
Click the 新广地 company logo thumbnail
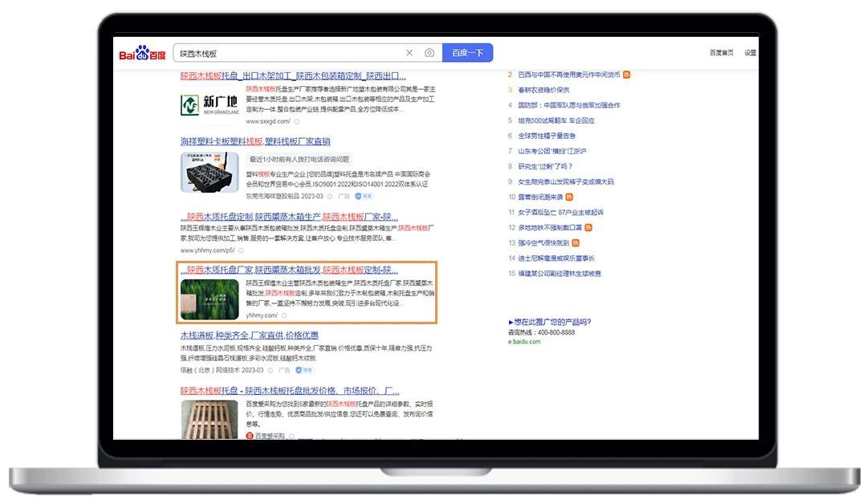210,104
